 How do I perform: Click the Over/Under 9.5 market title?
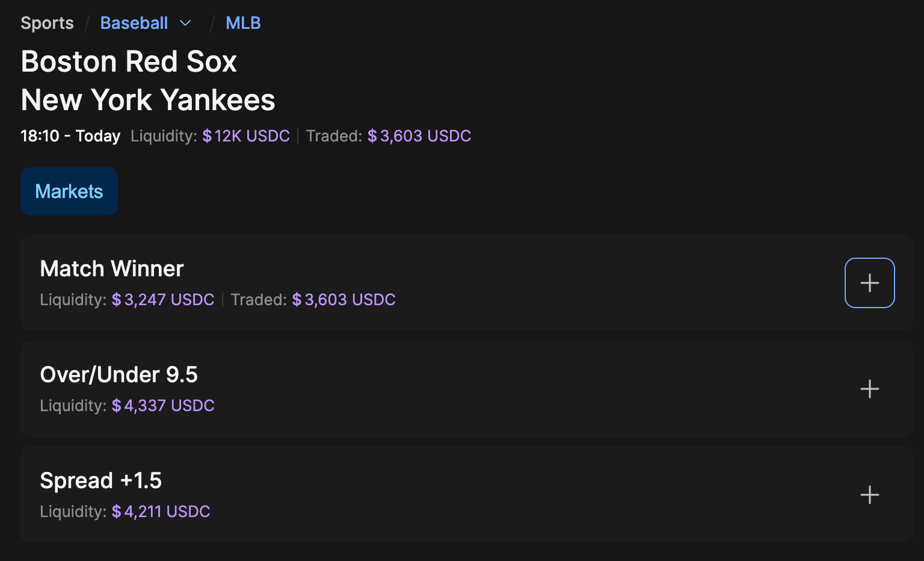coord(119,374)
